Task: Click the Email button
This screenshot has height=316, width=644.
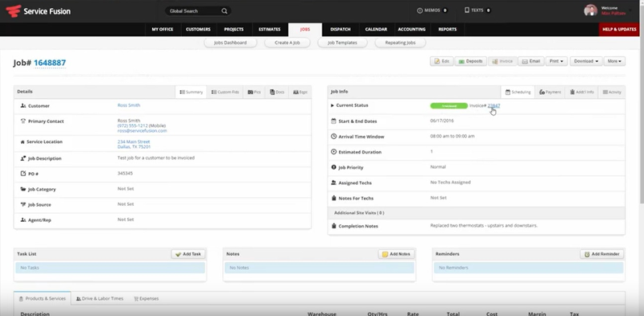Action: click(x=530, y=61)
